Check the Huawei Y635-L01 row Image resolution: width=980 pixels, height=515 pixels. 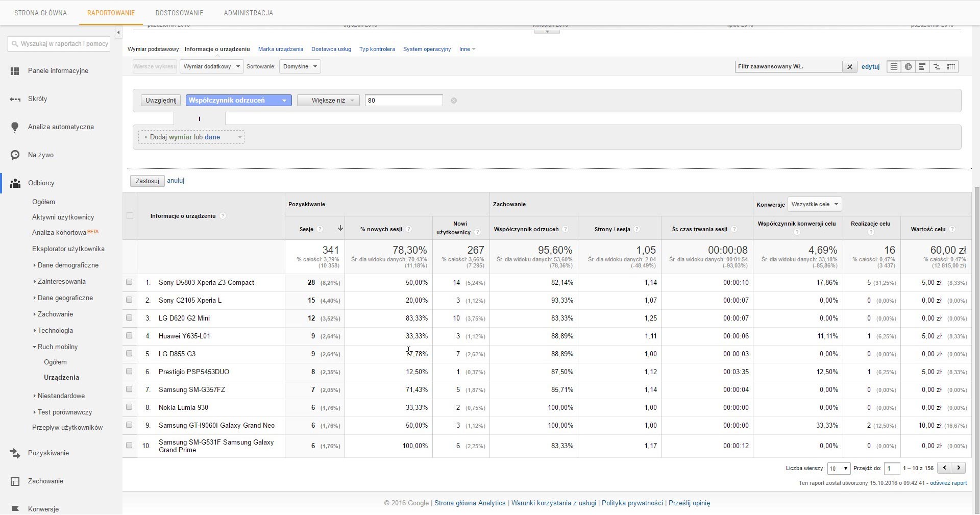[x=129, y=335]
